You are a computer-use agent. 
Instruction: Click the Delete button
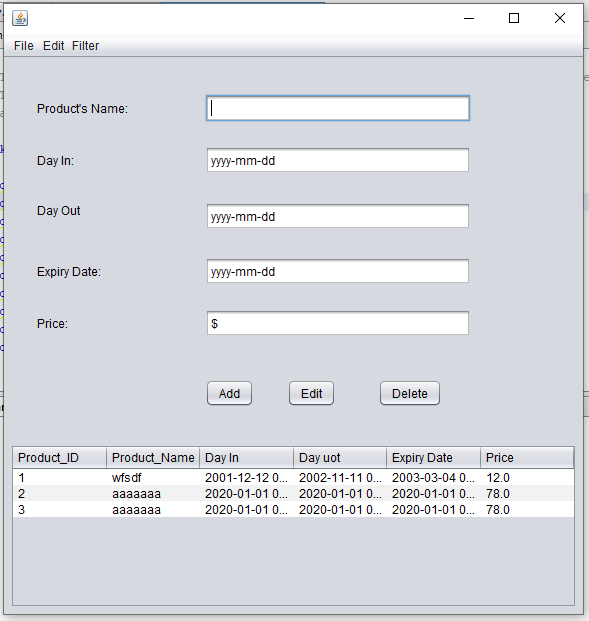[410, 393]
